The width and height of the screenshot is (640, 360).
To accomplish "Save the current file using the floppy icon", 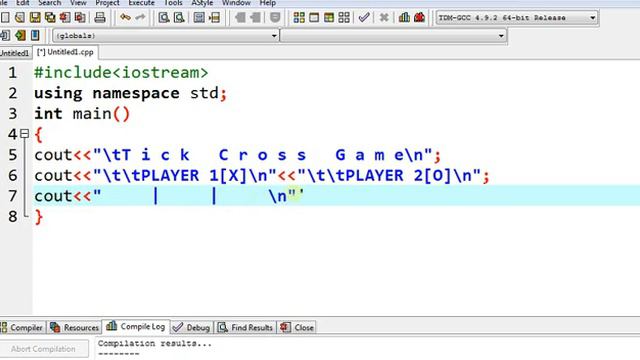I will point(35,18).
